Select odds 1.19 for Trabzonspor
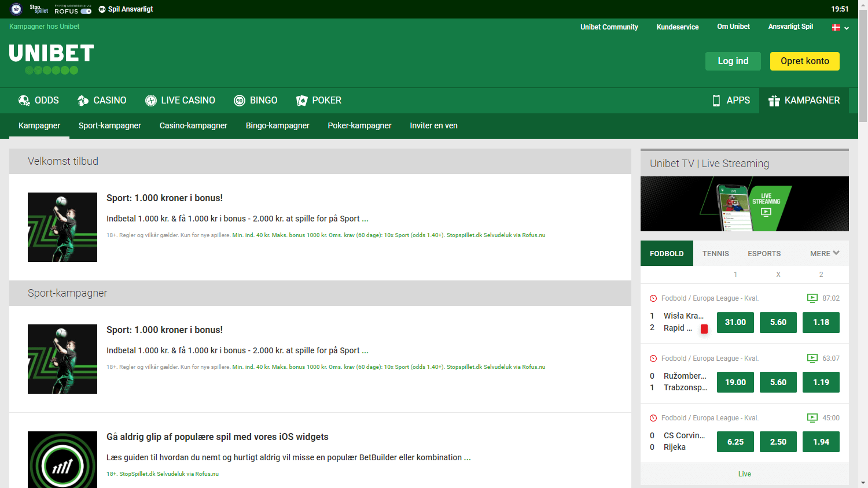Viewport: 868px width, 488px height. (x=821, y=382)
